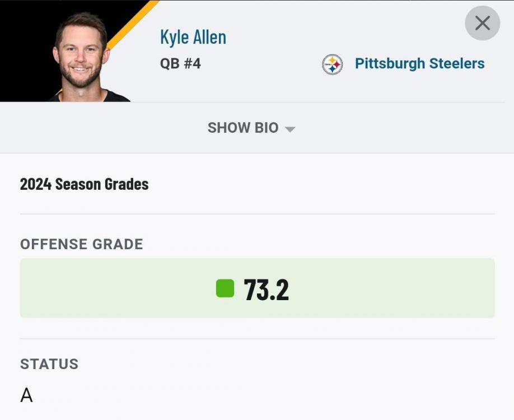The height and width of the screenshot is (420, 514).
Task: Open the Pittsburgh Steelers team link
Action: (419, 64)
